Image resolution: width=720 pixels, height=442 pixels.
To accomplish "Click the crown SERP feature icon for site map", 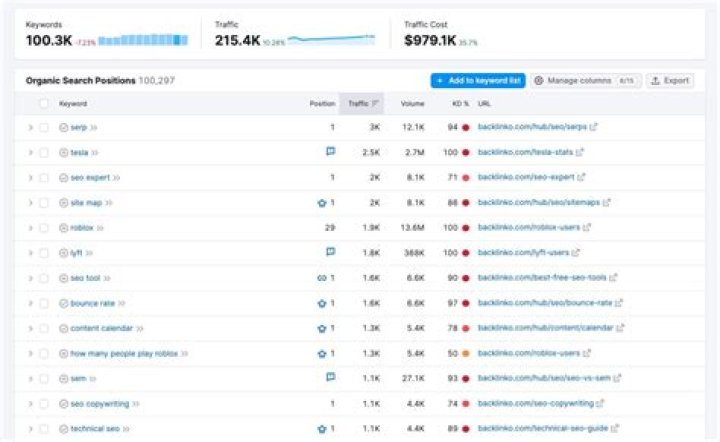I will click(322, 202).
